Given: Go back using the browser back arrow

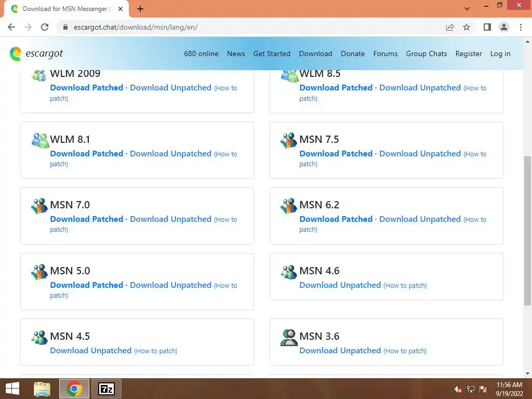Looking at the screenshot, I should click(x=11, y=27).
